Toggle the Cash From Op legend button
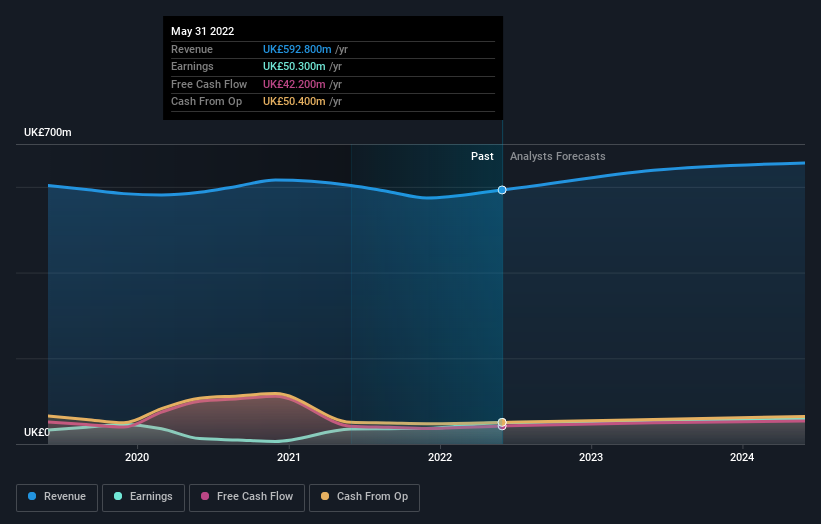Screen dimensions: 821x524 click(x=364, y=497)
